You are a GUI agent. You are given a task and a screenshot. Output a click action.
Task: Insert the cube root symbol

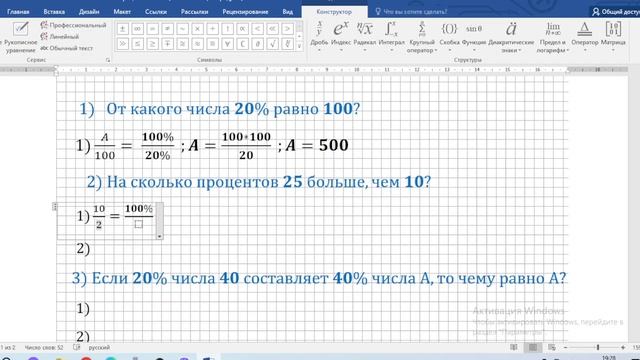287,44
